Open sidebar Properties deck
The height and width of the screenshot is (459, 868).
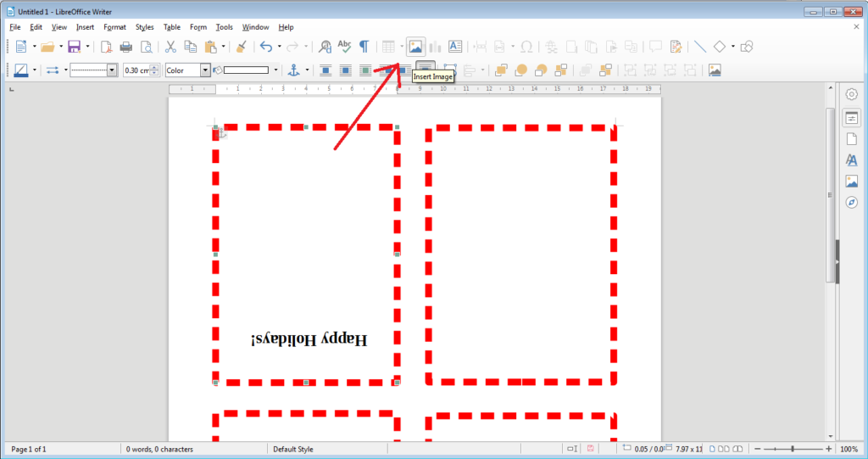click(851, 118)
